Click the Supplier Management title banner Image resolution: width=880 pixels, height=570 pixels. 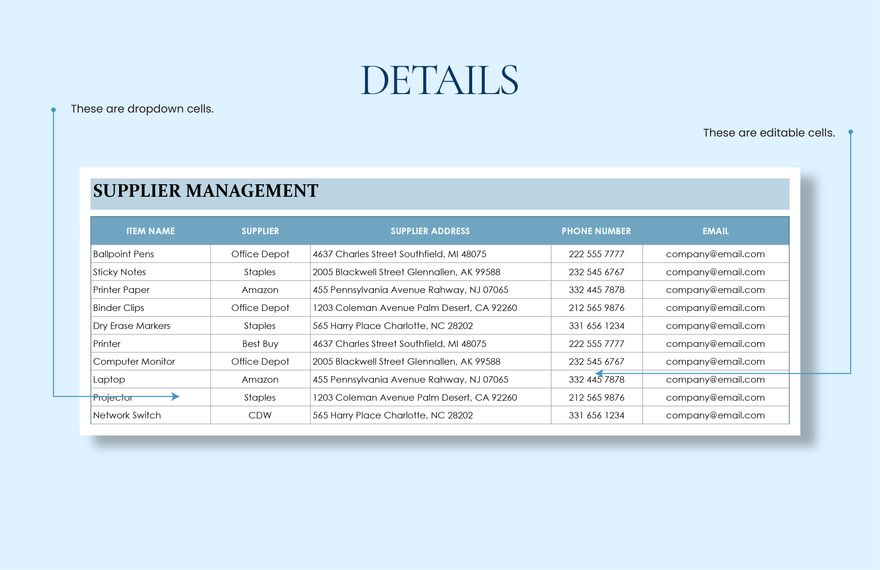439,192
